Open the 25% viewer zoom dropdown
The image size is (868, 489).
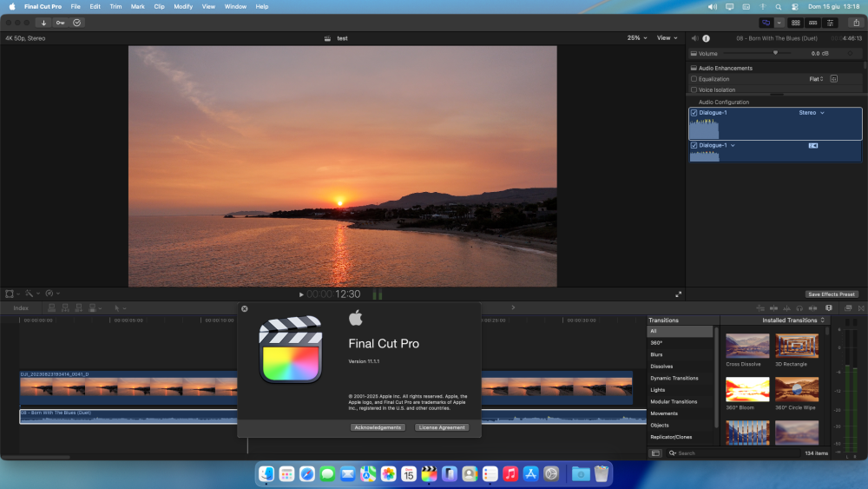pyautogui.click(x=637, y=37)
